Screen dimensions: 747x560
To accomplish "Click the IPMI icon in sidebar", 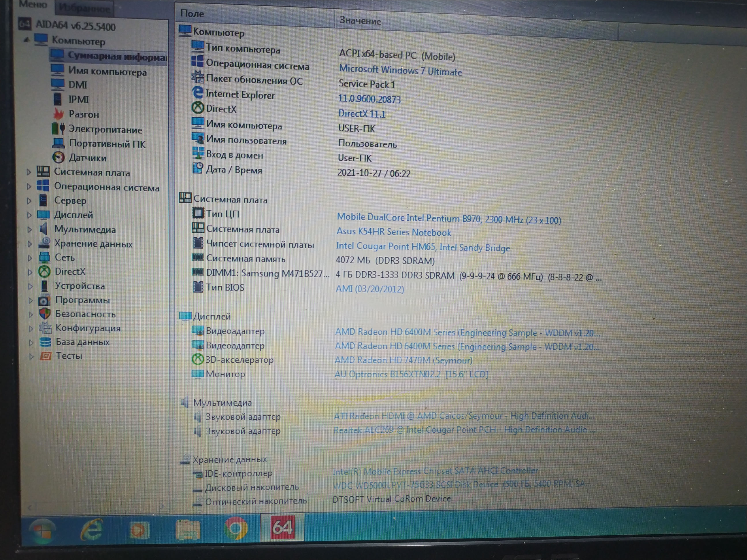I will [58, 99].
